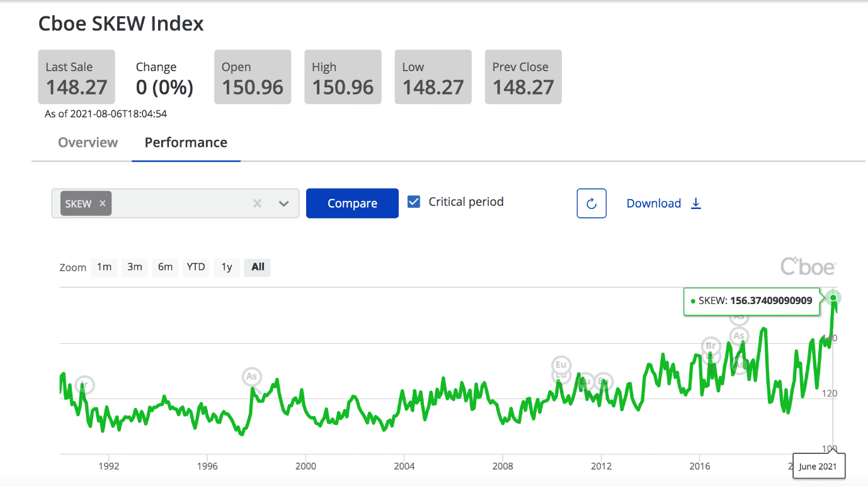Click the 2004 x-axis label
The image size is (868, 486).
(404, 466)
